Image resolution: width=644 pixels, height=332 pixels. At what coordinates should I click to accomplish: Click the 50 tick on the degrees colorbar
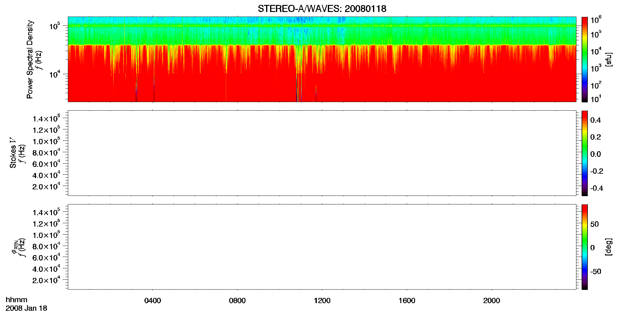595,224
